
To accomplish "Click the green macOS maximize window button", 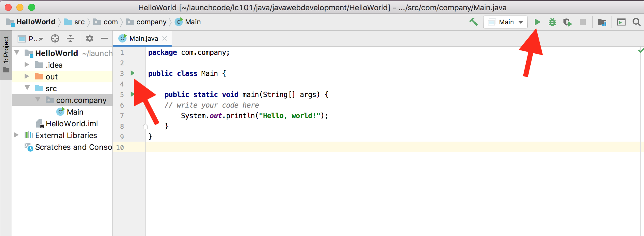I will (32, 7).
